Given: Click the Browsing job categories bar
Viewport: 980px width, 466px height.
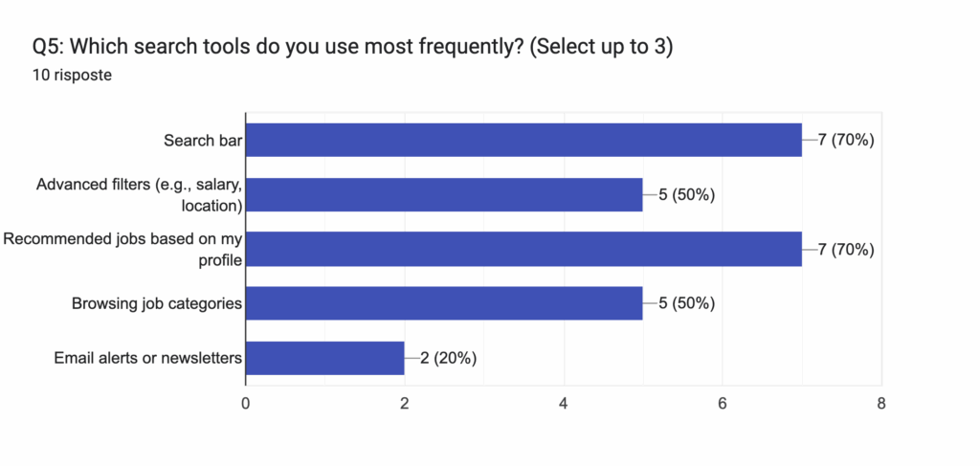Looking at the screenshot, I should click(444, 304).
